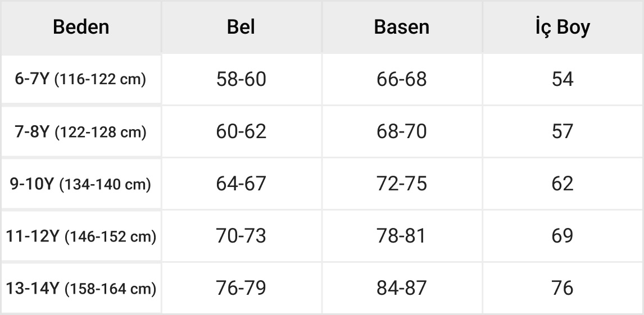Screen dimensions: 644x315
Task: Click the İç Boy value 76
Action: click(x=562, y=289)
